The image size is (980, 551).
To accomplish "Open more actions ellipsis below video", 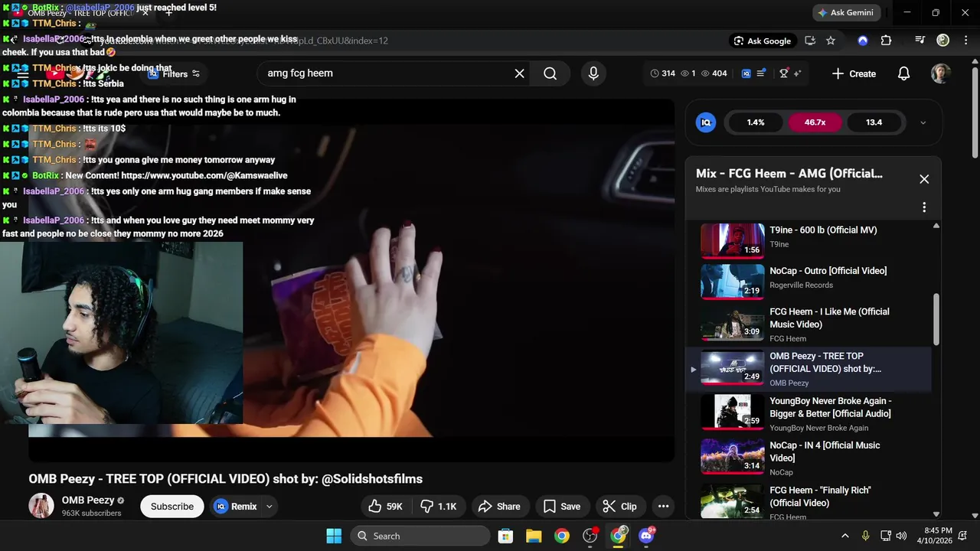I will 663,507.
